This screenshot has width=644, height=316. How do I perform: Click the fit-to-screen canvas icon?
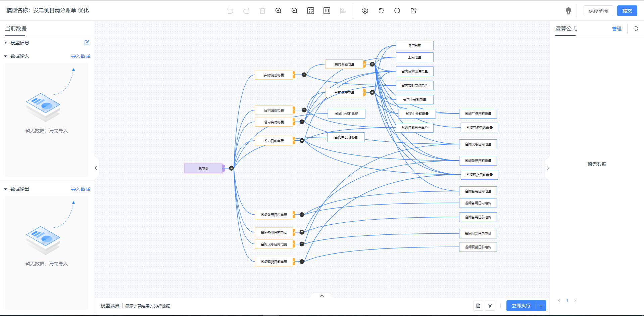(x=311, y=11)
